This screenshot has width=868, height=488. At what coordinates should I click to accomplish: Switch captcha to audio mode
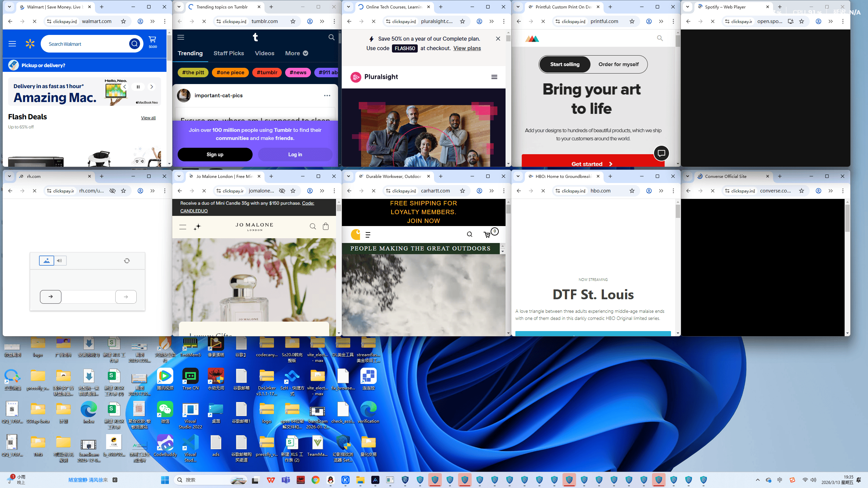60,261
